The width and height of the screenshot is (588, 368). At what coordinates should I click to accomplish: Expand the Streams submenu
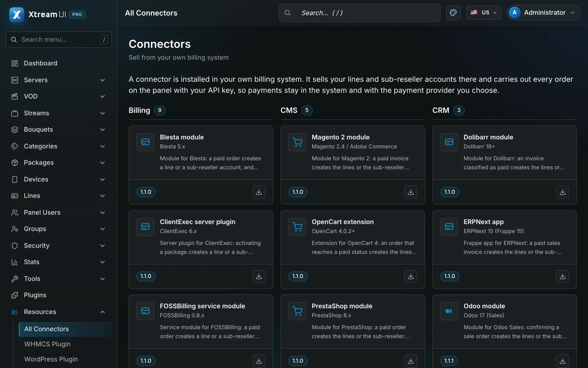(x=59, y=113)
